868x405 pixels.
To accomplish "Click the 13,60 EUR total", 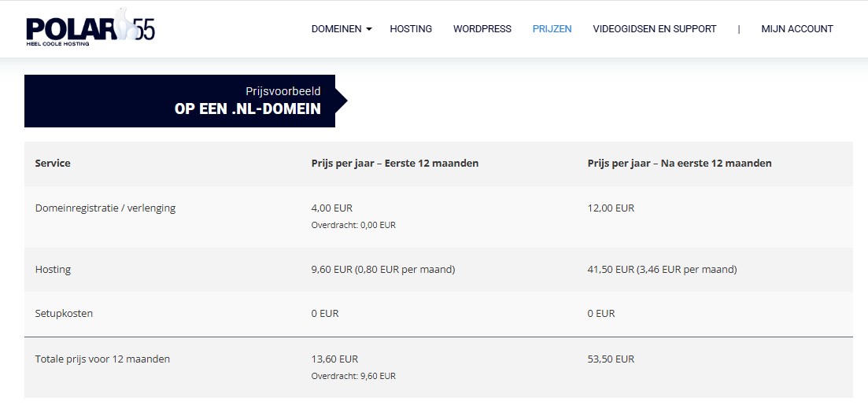I will pos(334,359).
